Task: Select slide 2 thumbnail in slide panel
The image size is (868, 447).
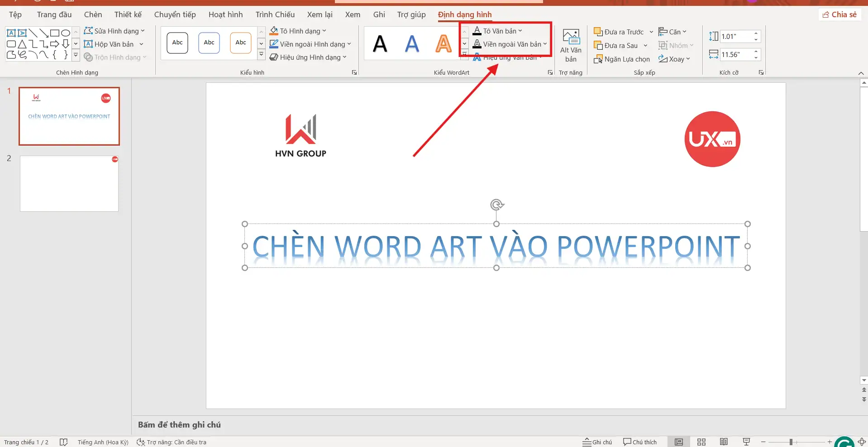Action: [x=68, y=183]
